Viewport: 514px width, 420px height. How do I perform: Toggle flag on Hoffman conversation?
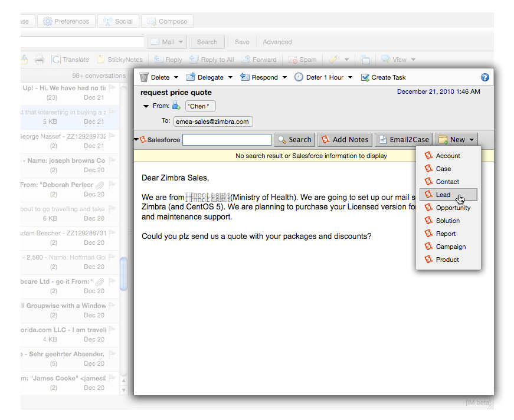(x=112, y=257)
